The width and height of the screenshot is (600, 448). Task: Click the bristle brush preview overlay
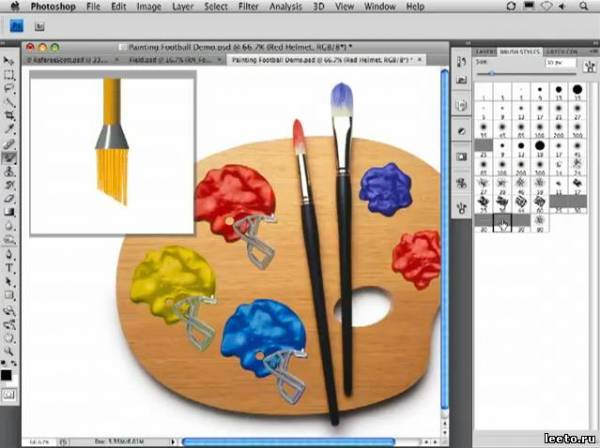(x=112, y=153)
